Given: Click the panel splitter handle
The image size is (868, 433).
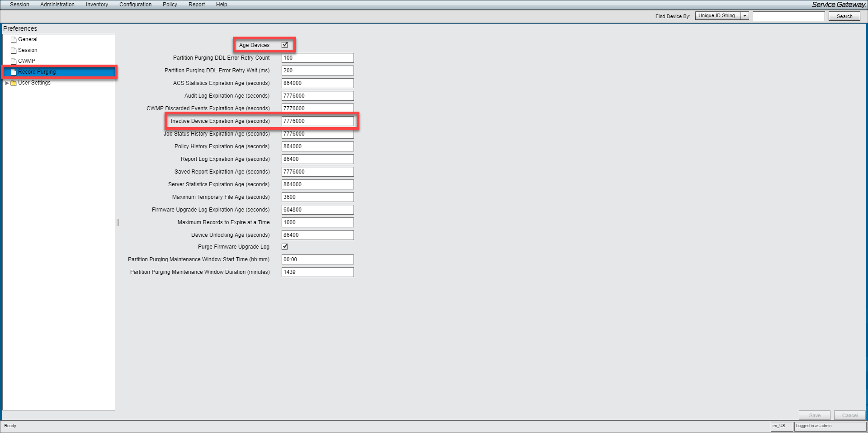Looking at the screenshot, I should click(x=118, y=222).
